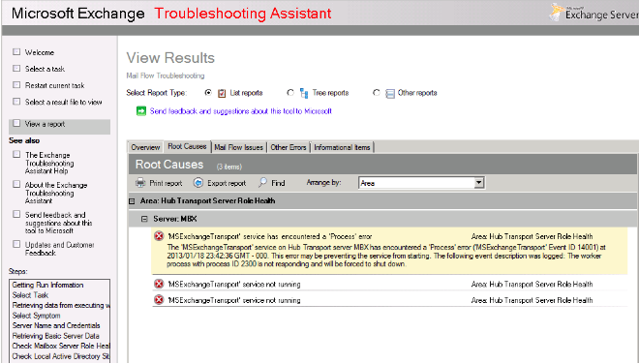Click the Restart current task link
The image size is (639, 364).
pos(54,85)
